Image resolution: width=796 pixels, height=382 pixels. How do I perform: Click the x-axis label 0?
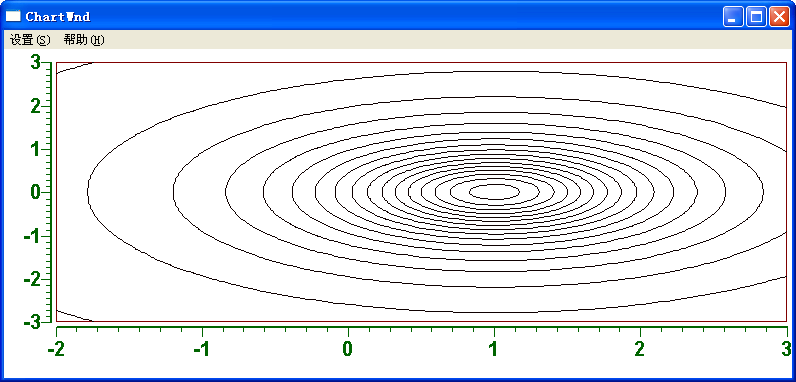tap(347, 349)
